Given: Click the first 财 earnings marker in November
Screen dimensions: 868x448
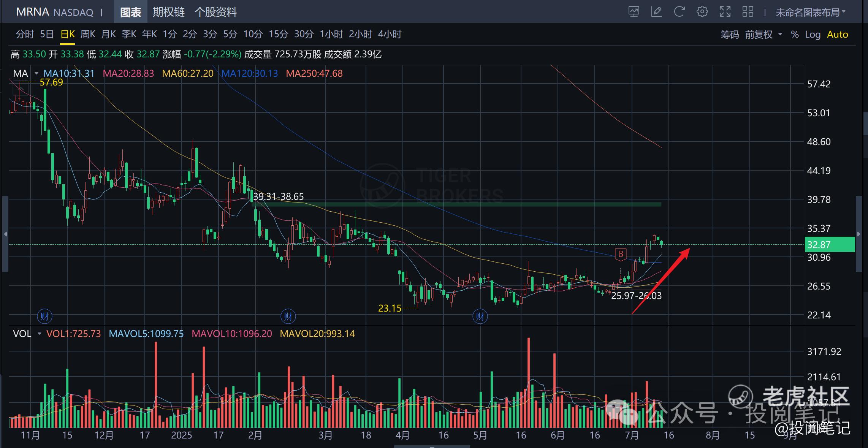Looking at the screenshot, I should [x=44, y=316].
